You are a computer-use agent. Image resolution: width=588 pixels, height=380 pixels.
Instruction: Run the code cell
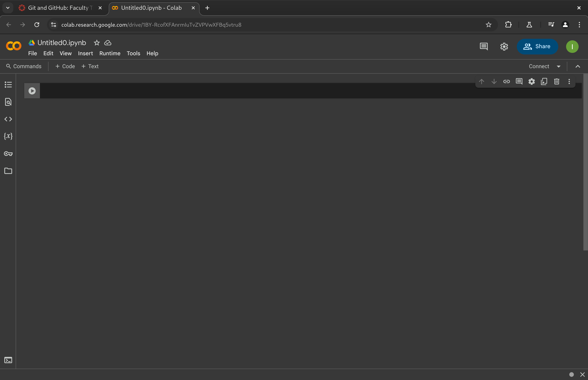point(32,91)
